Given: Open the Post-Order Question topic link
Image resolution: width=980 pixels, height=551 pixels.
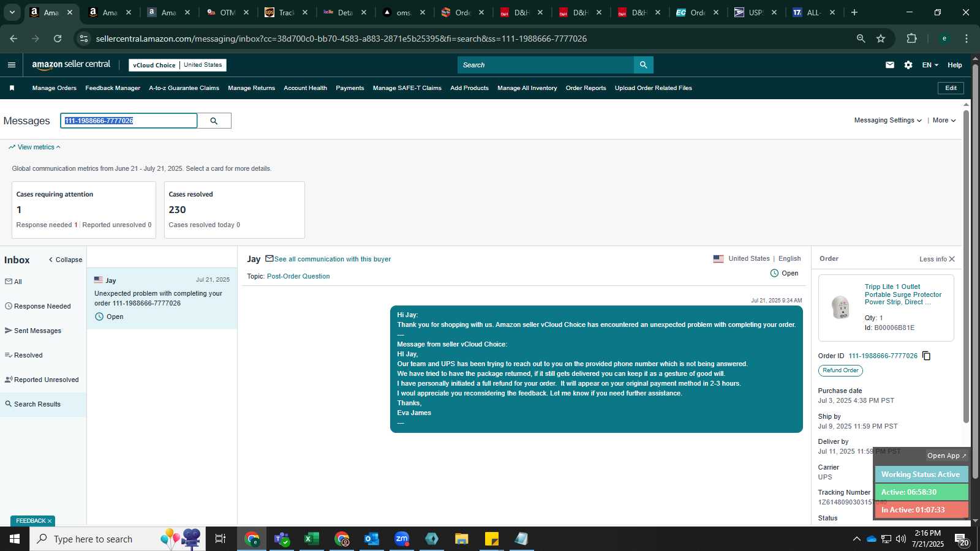Looking at the screenshot, I should coord(298,276).
